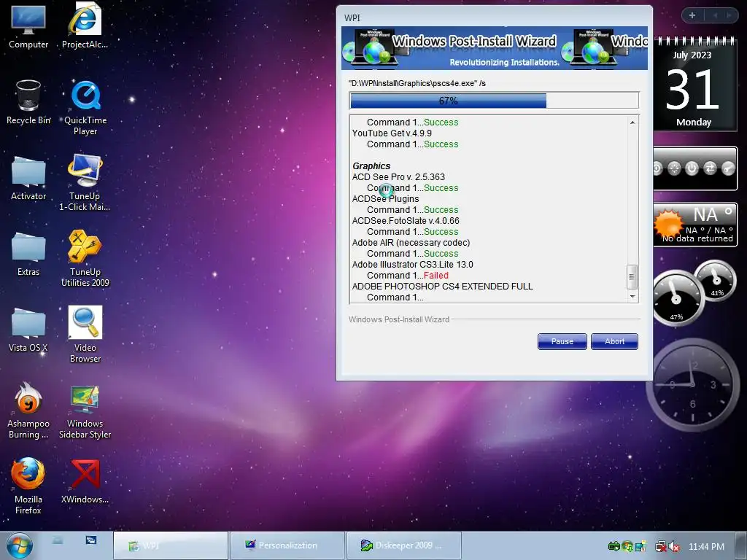Select the Ashampoo Burning shortcut
Viewport: 747px width, 560px height.
[x=28, y=411]
